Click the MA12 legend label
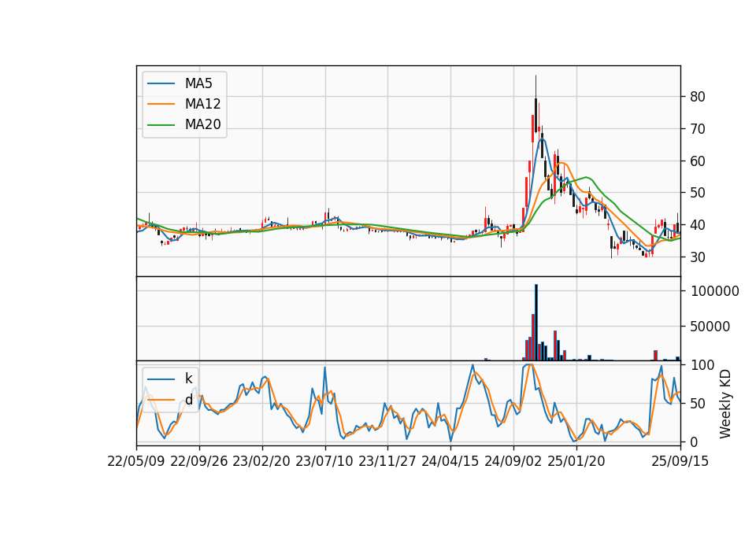 pyautogui.click(x=202, y=104)
